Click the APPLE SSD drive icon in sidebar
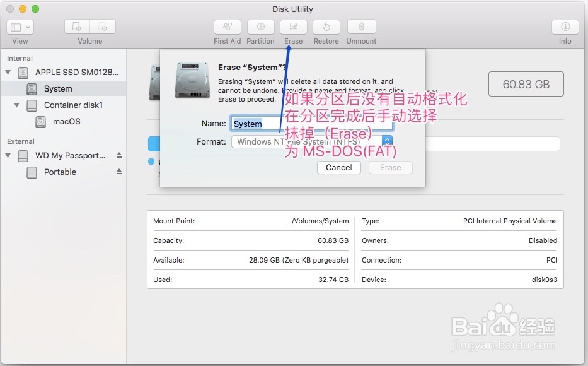588x366 pixels. (23, 73)
